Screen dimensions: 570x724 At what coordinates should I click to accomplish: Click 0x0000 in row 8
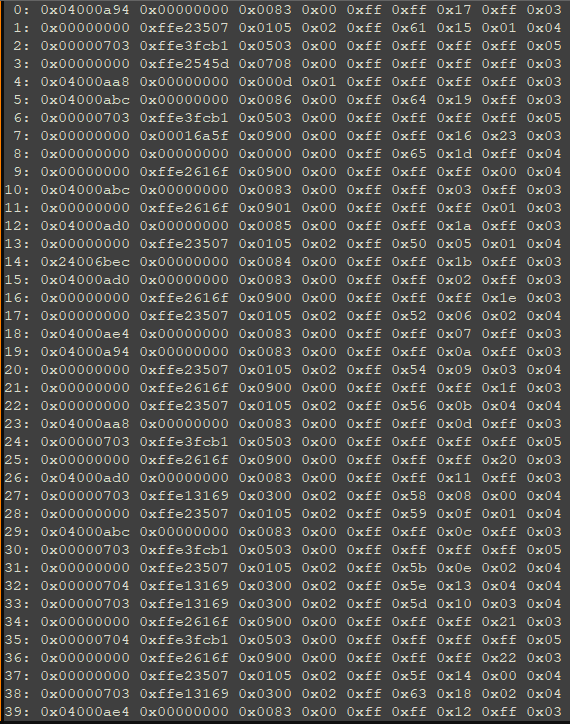(265, 154)
